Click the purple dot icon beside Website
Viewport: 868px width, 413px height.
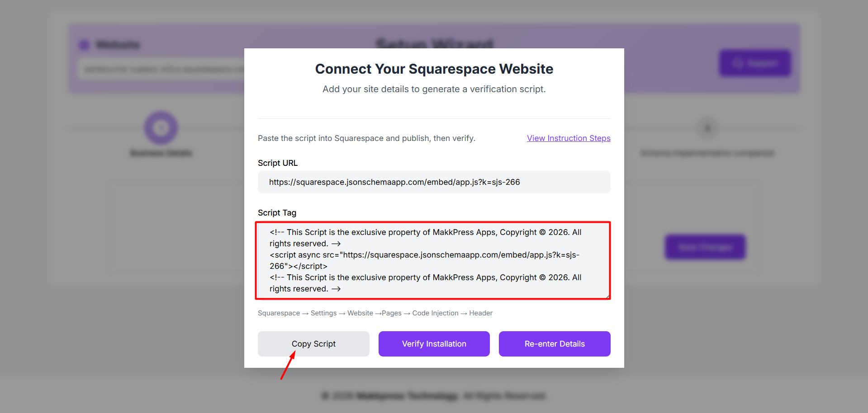pyautogui.click(x=84, y=45)
